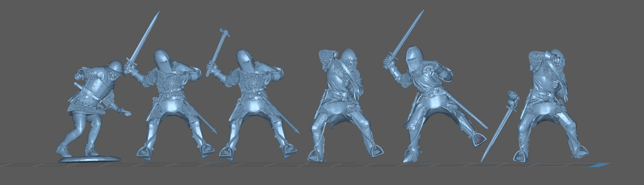Click the oval base under the foot soldier
The image size is (644, 185).
point(89,159)
